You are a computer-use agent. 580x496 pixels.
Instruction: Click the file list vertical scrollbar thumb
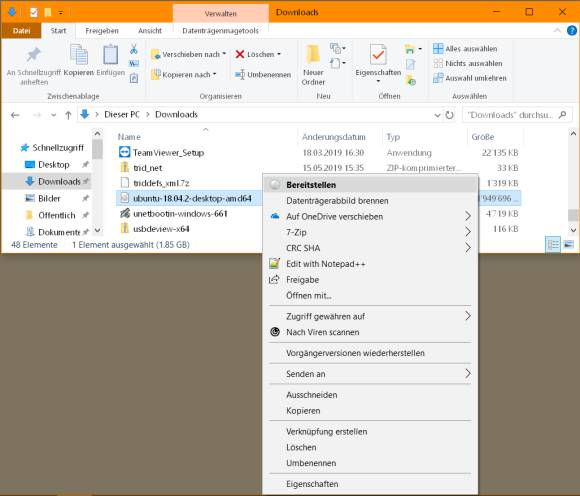(x=573, y=214)
